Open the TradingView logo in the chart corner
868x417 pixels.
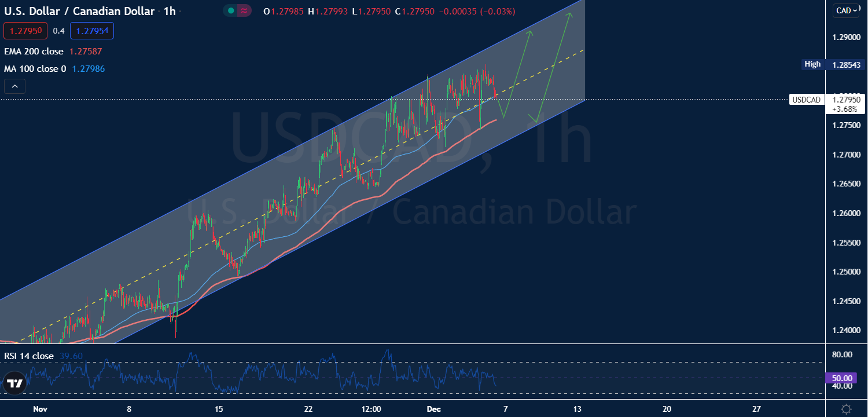(15, 383)
